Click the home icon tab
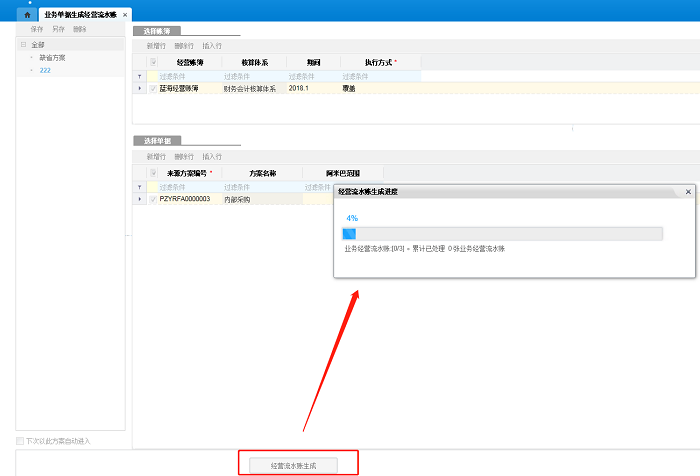 click(x=26, y=15)
